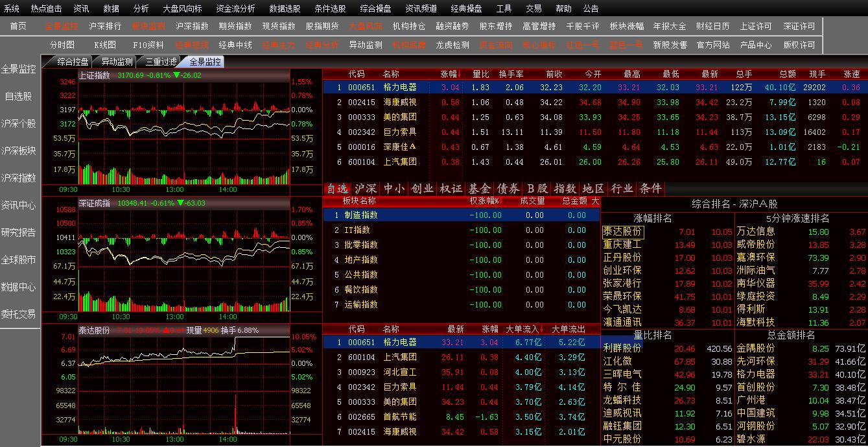Image resolution: width=868 pixels, height=447 pixels.
Task: Open the 工具 menu
Action: pyautogui.click(x=504, y=8)
